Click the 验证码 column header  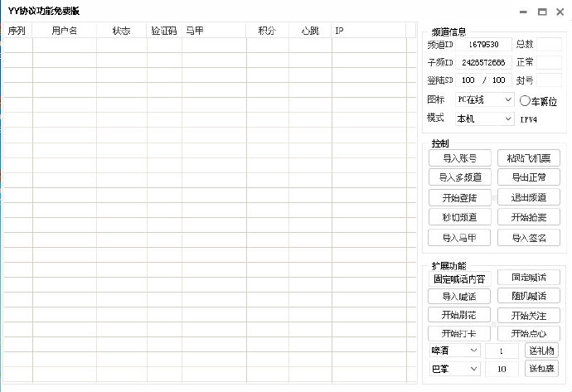pyautogui.click(x=164, y=31)
